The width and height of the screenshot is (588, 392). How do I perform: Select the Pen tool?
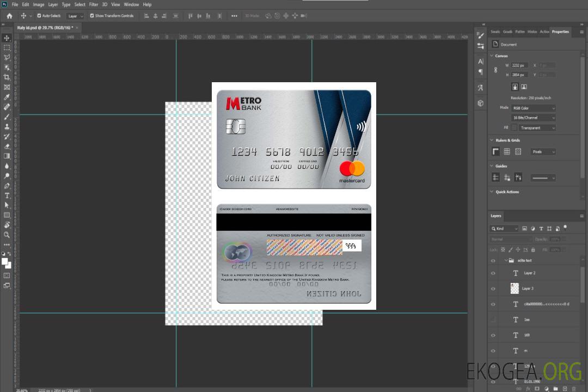7,186
